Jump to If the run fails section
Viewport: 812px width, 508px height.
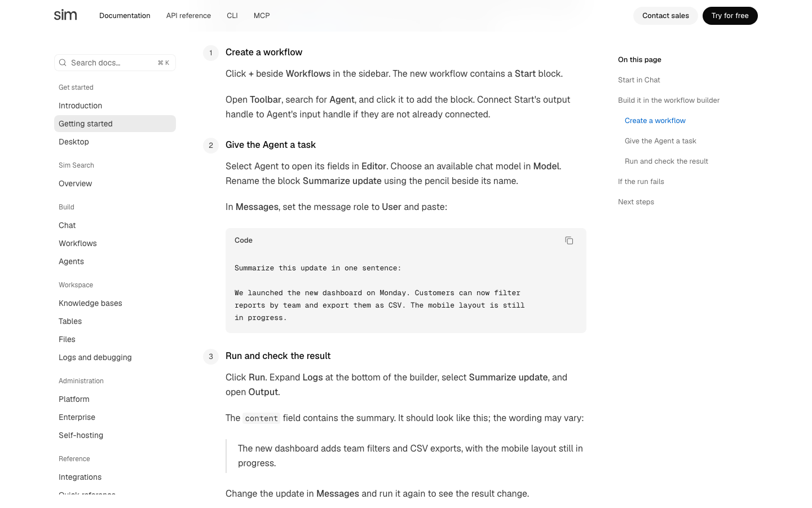pos(641,182)
